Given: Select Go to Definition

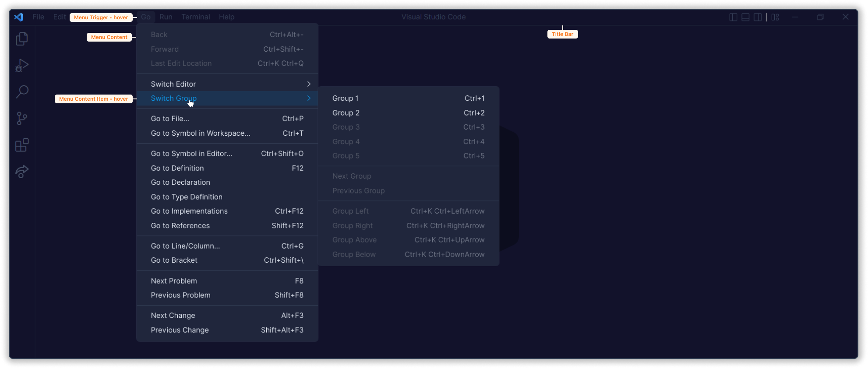Looking at the screenshot, I should (x=227, y=168).
